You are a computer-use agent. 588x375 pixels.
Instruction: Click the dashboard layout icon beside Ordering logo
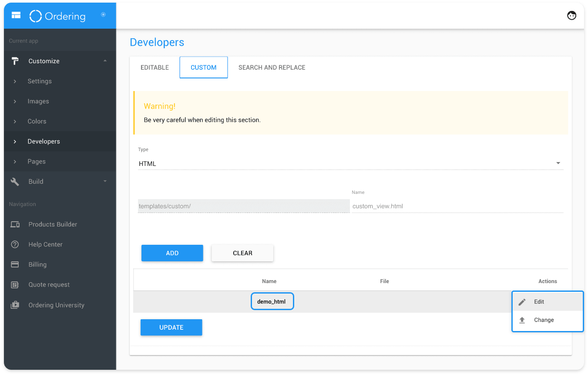click(16, 15)
